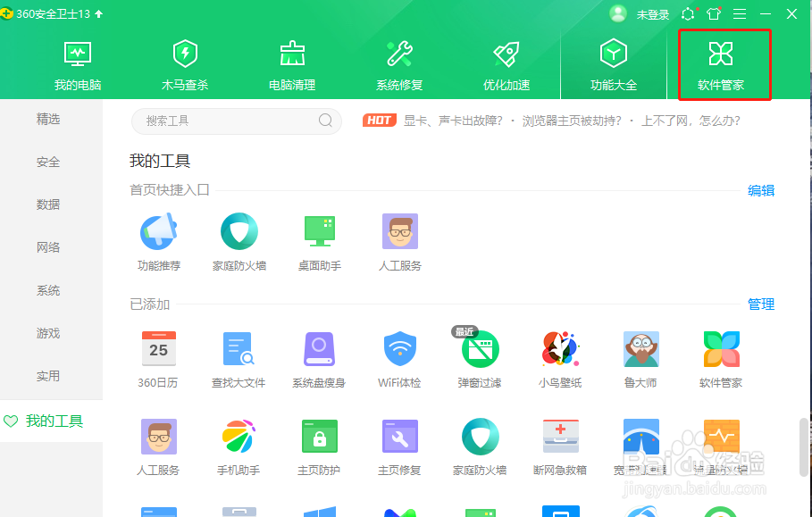The height and width of the screenshot is (517, 812).
Task: Open the 功能推荐 tool
Action: click(159, 239)
